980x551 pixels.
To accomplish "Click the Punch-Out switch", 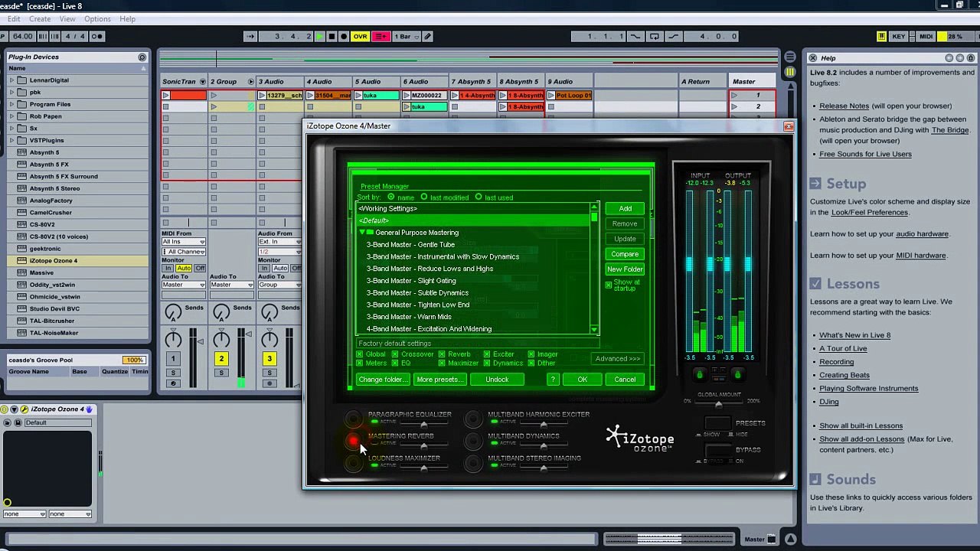I will click(x=673, y=36).
